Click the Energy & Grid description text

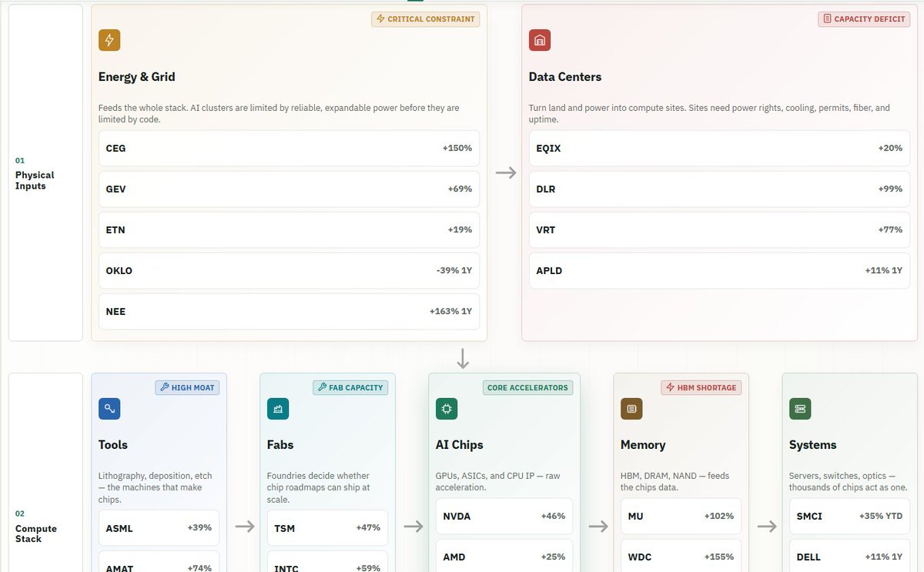(279, 114)
